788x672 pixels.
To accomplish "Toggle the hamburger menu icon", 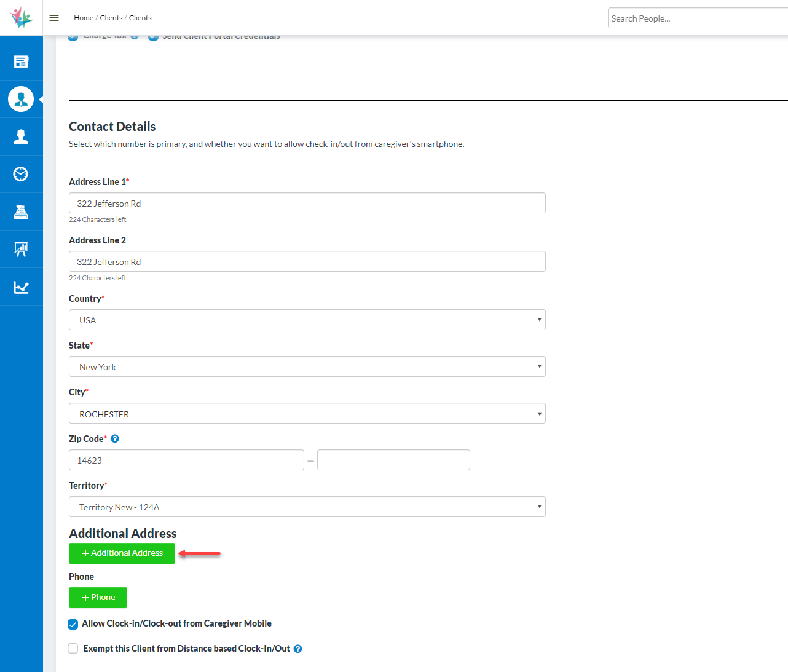I will [x=54, y=18].
